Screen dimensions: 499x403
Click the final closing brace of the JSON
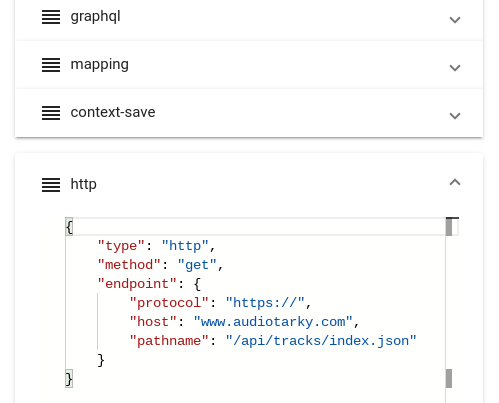(x=69, y=379)
